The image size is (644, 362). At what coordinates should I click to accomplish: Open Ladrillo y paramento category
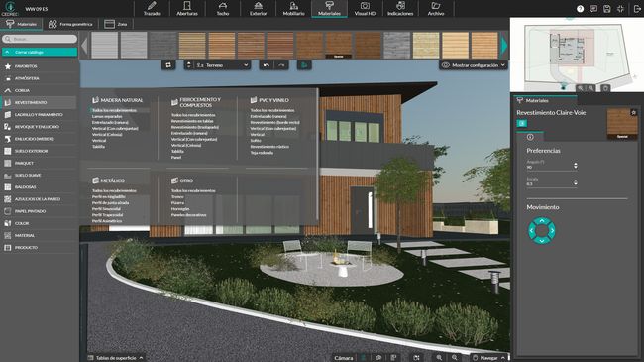coord(40,115)
